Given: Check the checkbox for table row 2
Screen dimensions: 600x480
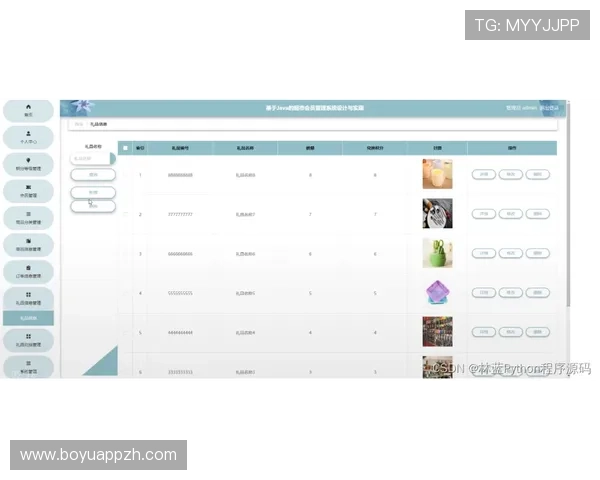Looking at the screenshot, I should coord(125,214).
